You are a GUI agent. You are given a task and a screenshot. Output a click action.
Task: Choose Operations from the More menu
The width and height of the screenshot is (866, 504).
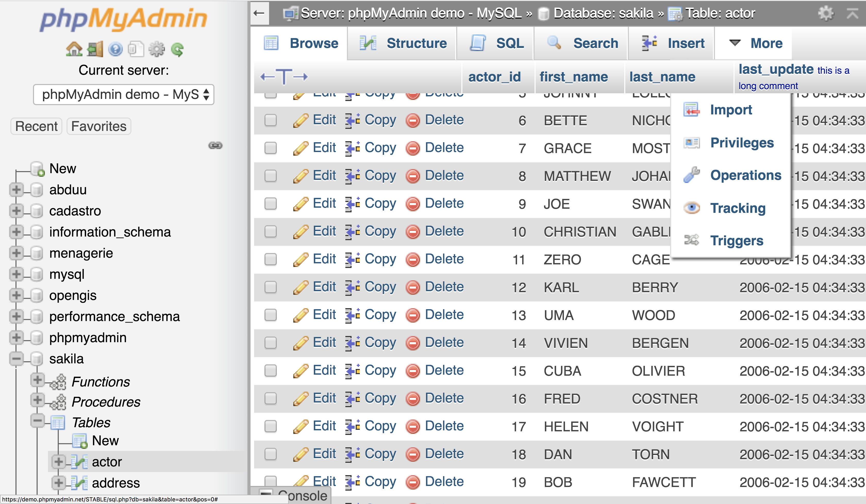click(745, 175)
